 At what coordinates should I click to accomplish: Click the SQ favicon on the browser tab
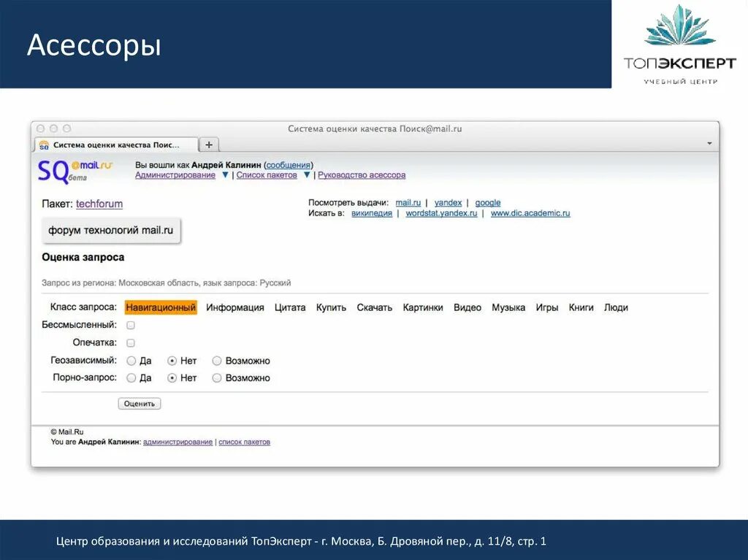coord(44,145)
